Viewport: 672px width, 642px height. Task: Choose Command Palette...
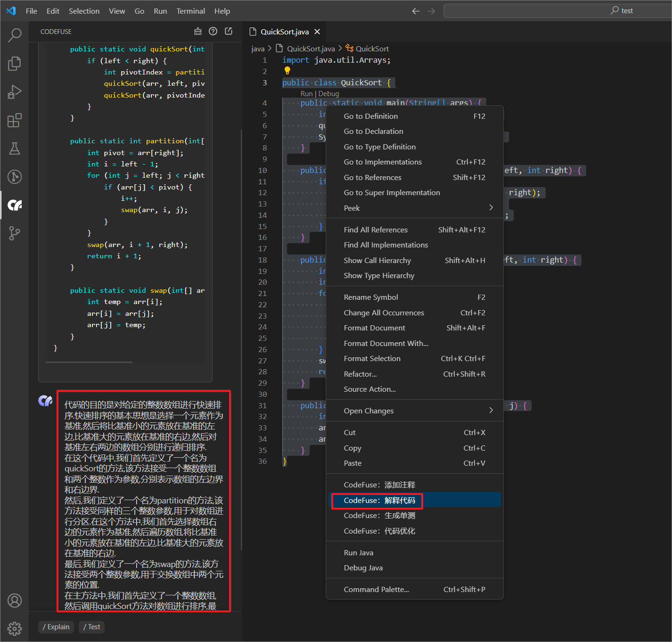pos(415,589)
